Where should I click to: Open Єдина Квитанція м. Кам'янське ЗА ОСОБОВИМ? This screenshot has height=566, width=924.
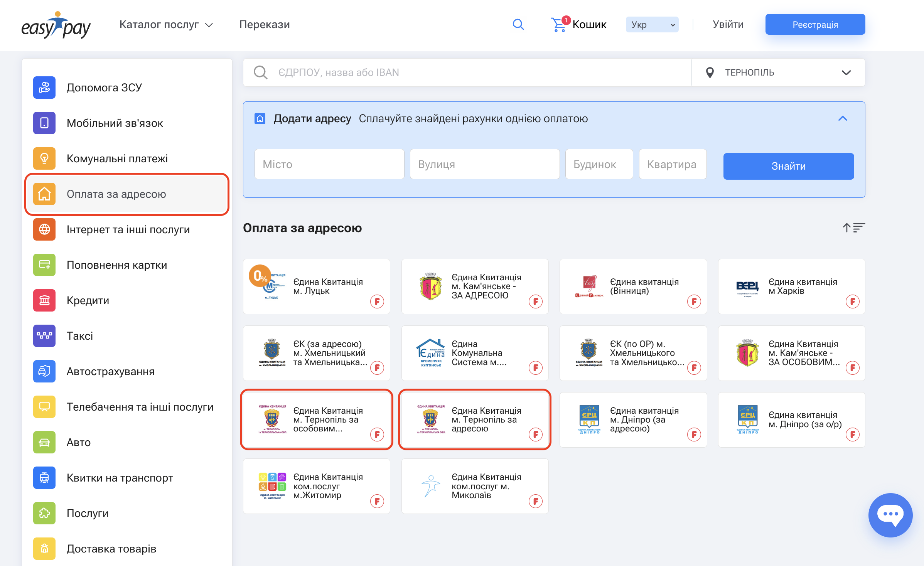792,353
